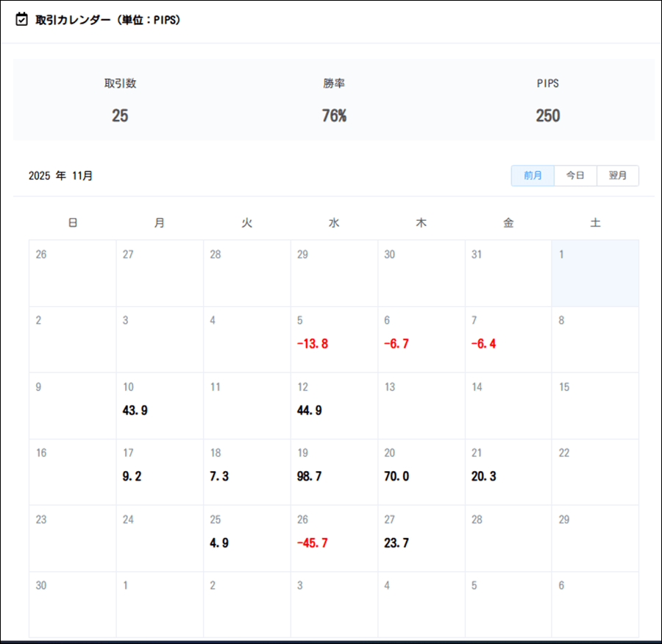Select November 5 cell showing -13.8

(x=334, y=339)
